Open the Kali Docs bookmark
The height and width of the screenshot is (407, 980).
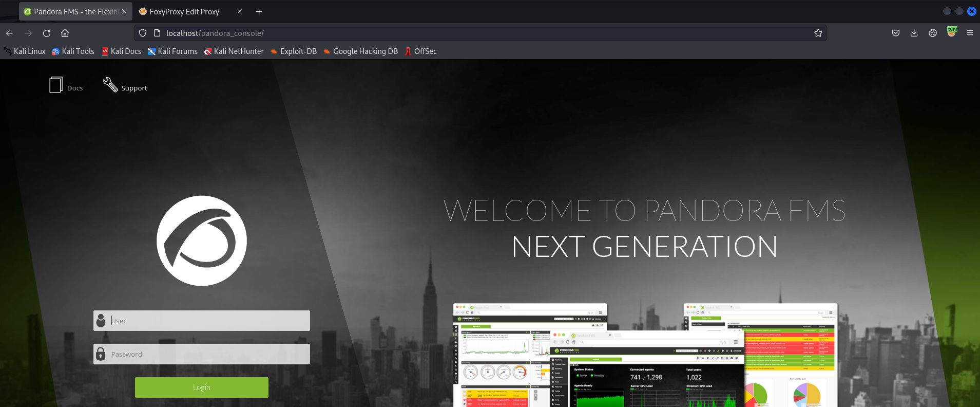tap(121, 51)
